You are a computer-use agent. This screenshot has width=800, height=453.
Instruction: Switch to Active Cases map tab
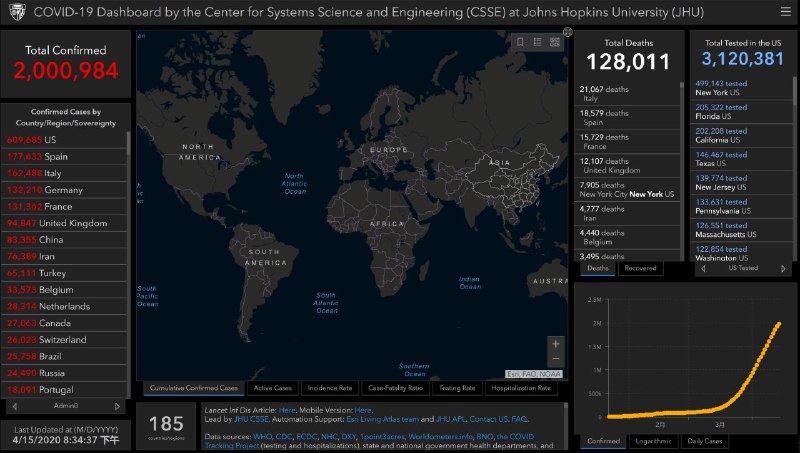[272, 388]
